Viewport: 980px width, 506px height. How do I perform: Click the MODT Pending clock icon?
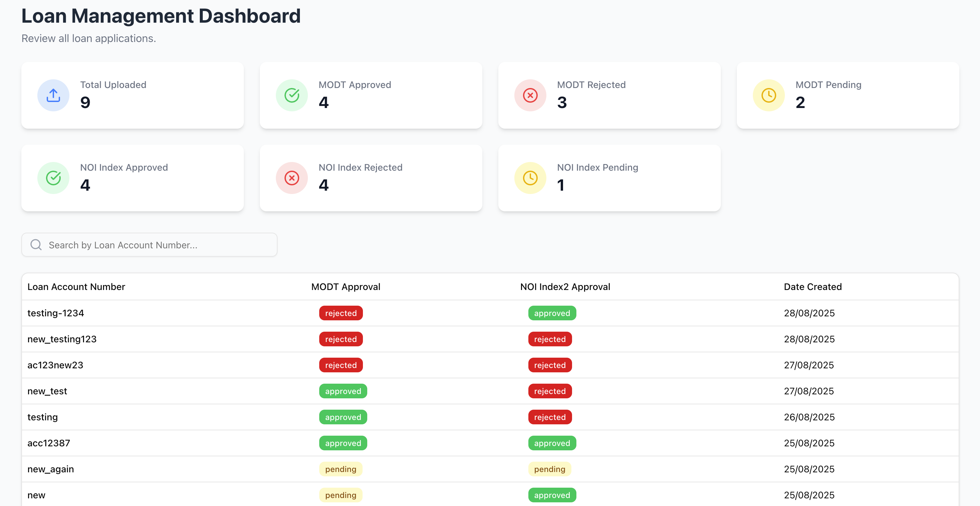pyautogui.click(x=769, y=95)
